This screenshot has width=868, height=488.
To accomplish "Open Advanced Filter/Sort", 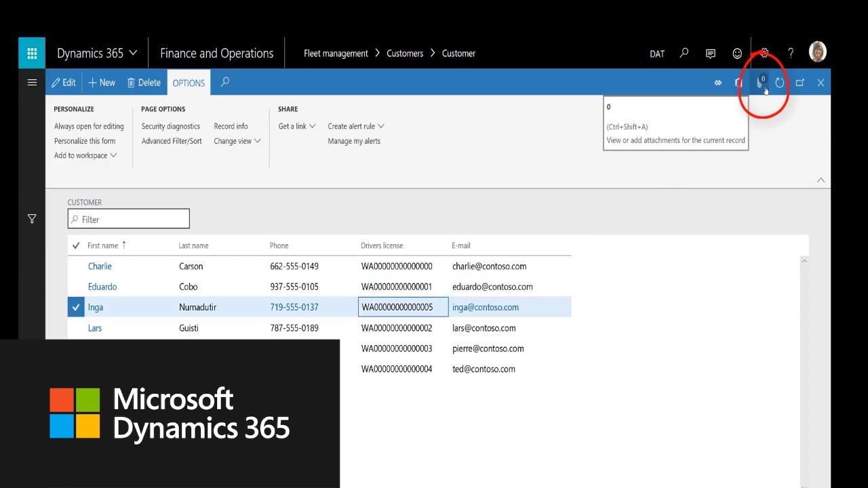I will pos(172,141).
